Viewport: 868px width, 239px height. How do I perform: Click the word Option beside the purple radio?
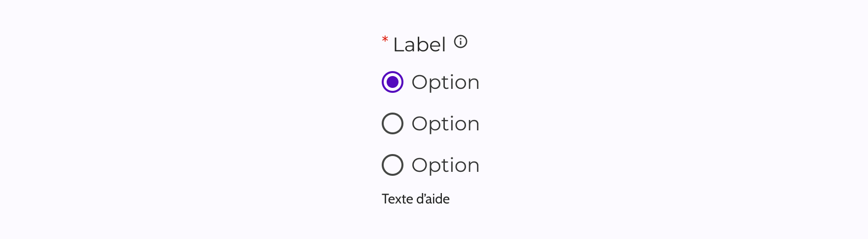[x=445, y=82]
